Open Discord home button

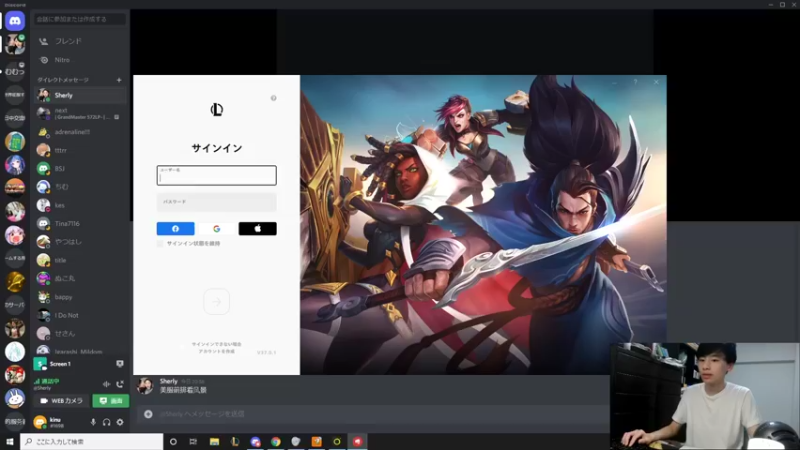coord(15,21)
